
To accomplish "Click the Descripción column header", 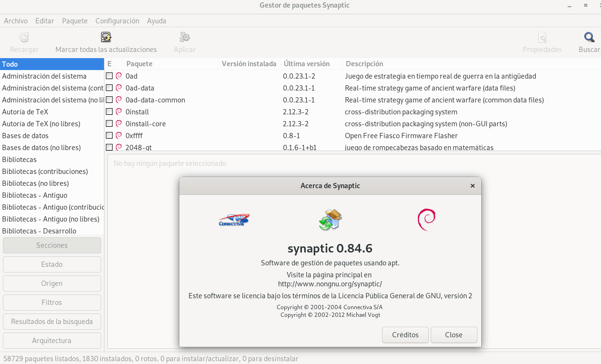I will click(472, 64).
